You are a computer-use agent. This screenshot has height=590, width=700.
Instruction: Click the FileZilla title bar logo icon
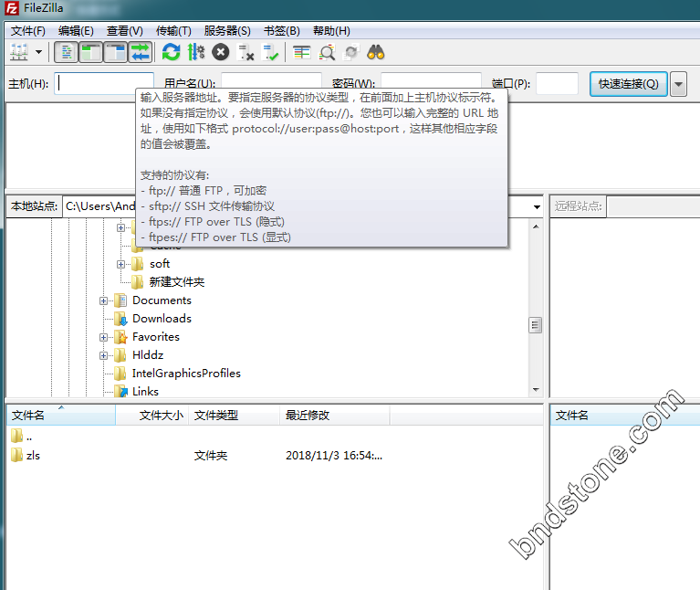point(12,8)
